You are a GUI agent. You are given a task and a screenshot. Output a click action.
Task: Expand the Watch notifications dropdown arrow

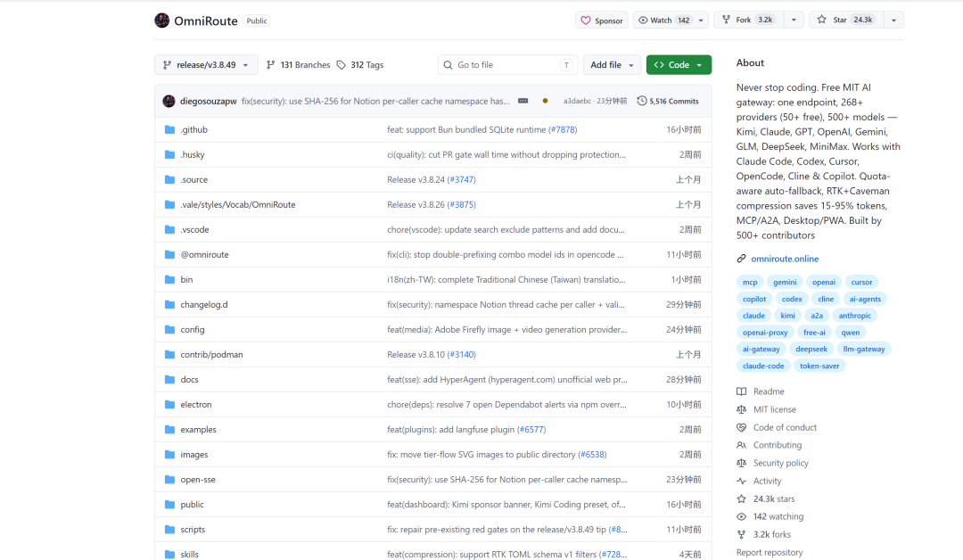tap(701, 21)
